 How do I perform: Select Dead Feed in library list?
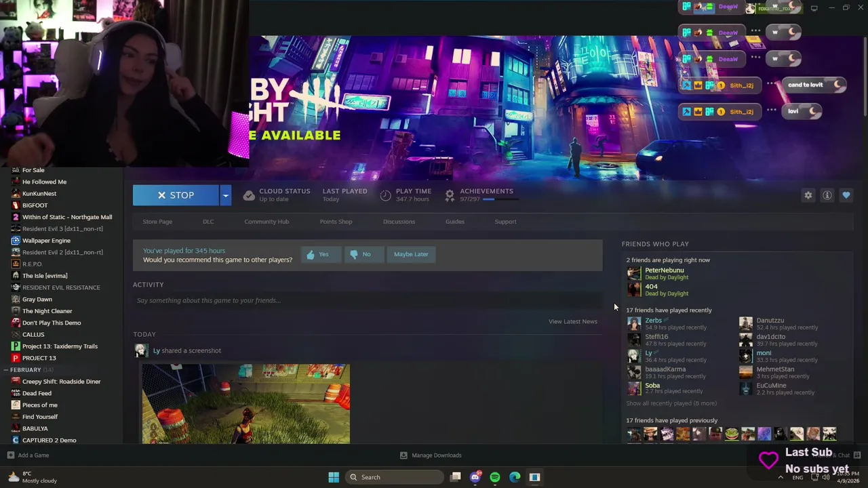37,393
